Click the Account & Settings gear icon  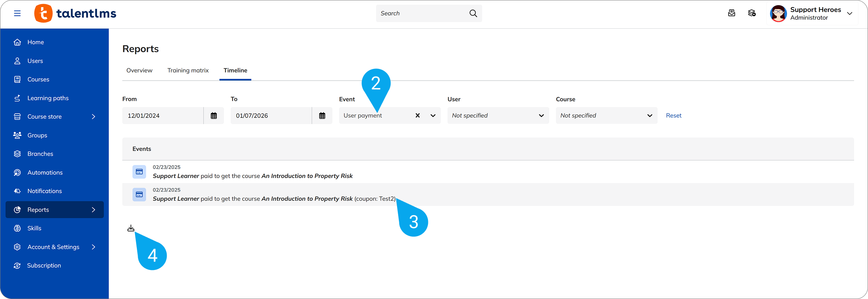click(17, 247)
